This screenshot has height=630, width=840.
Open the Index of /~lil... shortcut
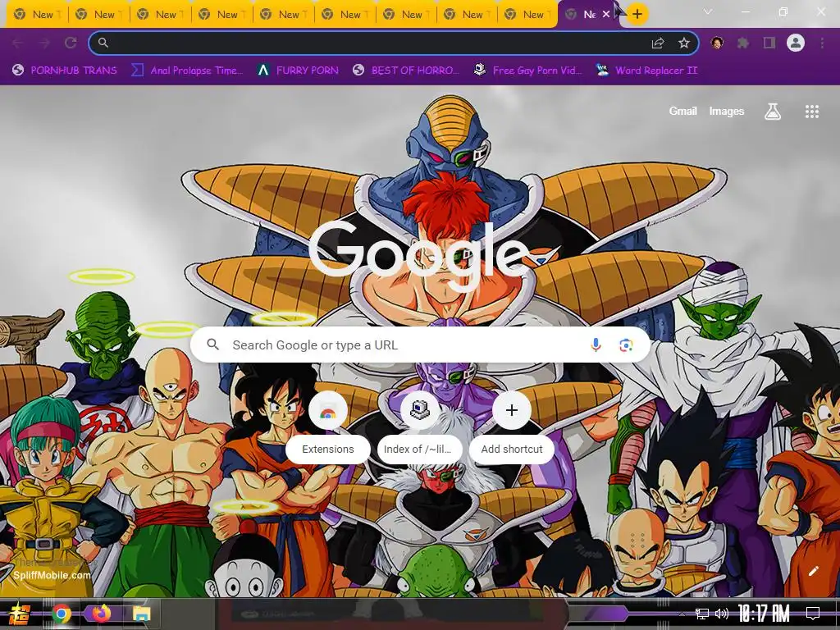419,428
